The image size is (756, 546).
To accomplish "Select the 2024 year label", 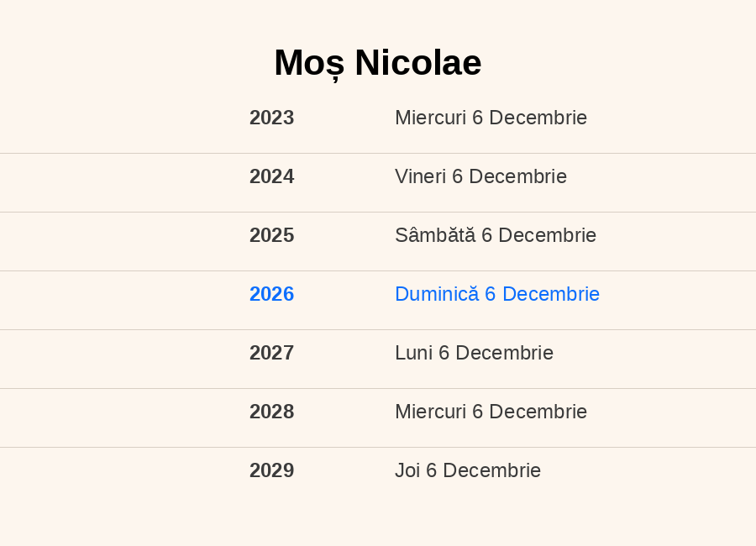I will (x=271, y=176).
